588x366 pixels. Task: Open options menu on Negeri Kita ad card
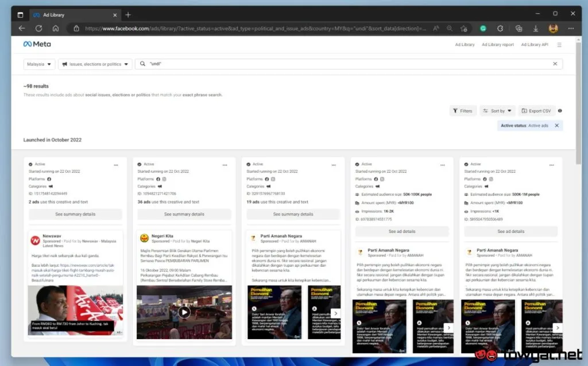(225, 165)
